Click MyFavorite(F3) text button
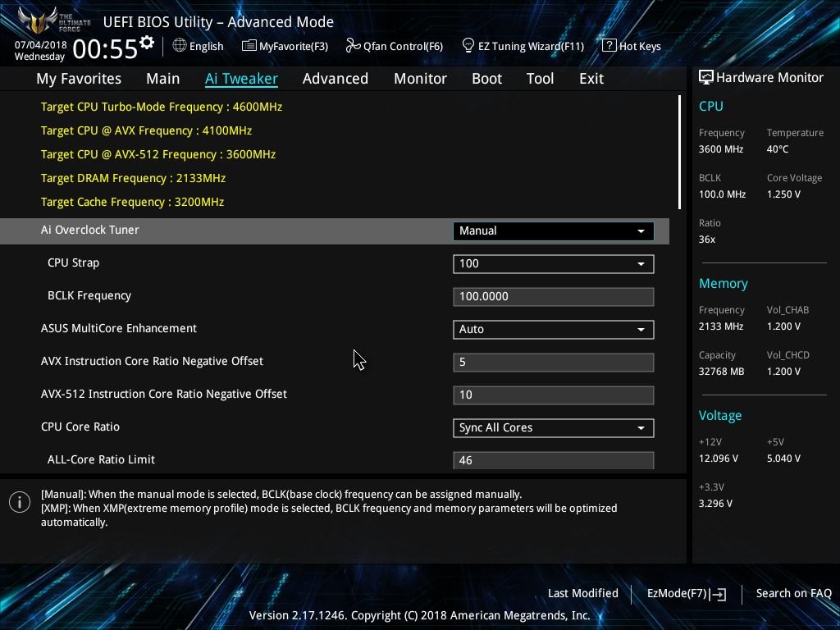The width and height of the screenshot is (840, 630). click(x=294, y=46)
